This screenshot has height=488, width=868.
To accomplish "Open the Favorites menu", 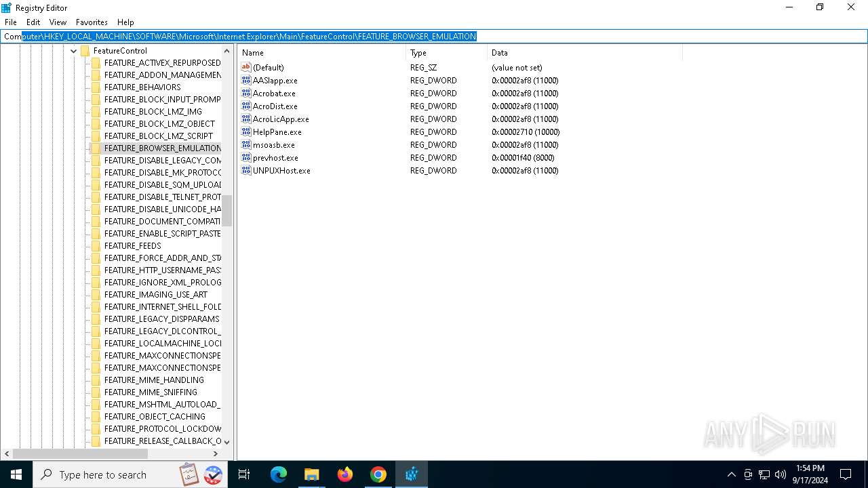I will click(92, 22).
